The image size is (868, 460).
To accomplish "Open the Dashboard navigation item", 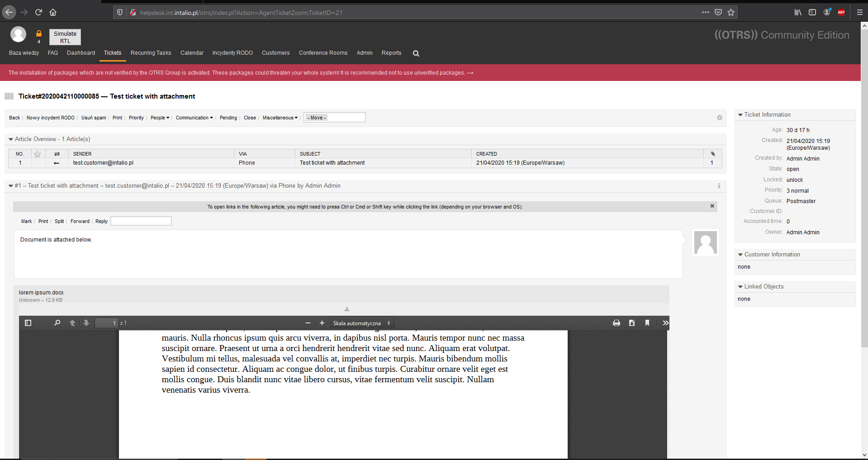I will click(x=81, y=53).
